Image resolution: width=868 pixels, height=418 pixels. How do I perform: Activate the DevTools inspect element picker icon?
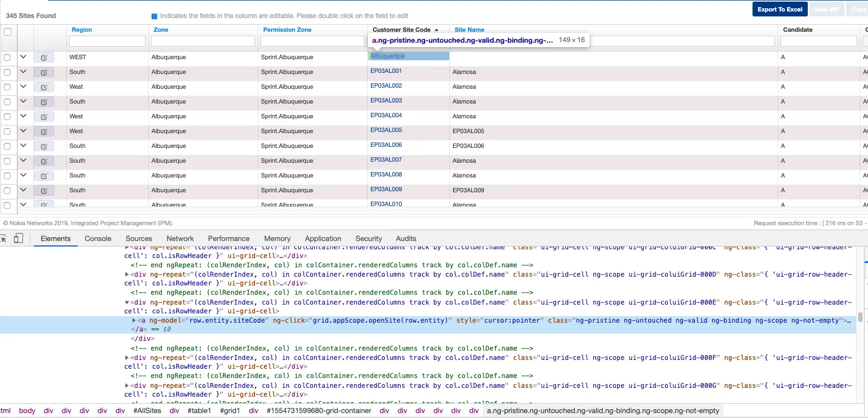click(3, 238)
